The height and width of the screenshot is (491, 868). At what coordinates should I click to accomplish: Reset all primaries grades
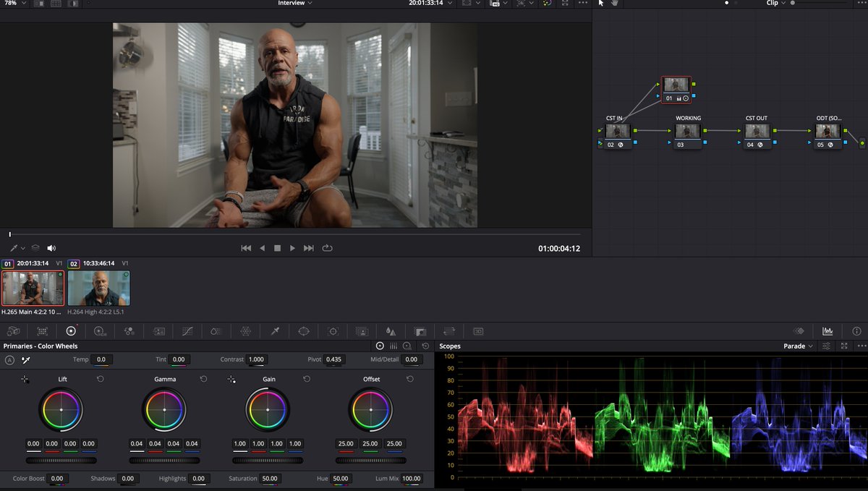click(425, 346)
